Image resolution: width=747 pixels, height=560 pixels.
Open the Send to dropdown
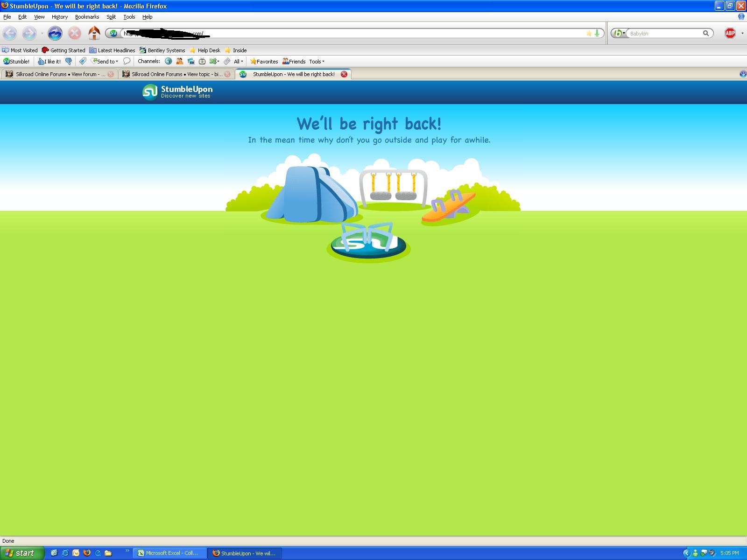(104, 61)
